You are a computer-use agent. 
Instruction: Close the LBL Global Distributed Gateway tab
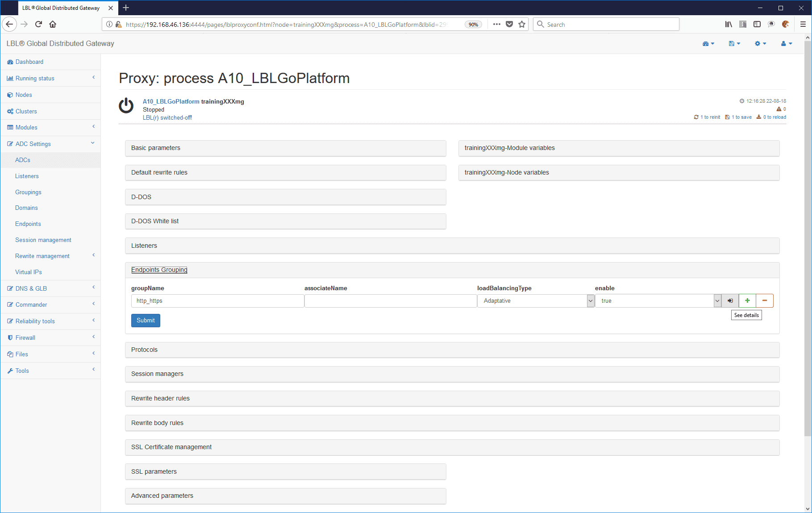111,8
